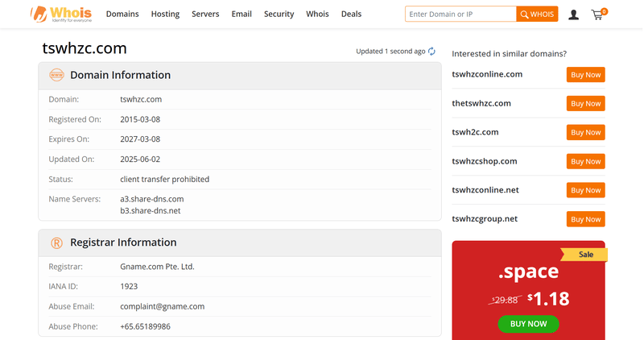Click the R icon in Registrar Information
644x340 pixels.
pyautogui.click(x=56, y=243)
